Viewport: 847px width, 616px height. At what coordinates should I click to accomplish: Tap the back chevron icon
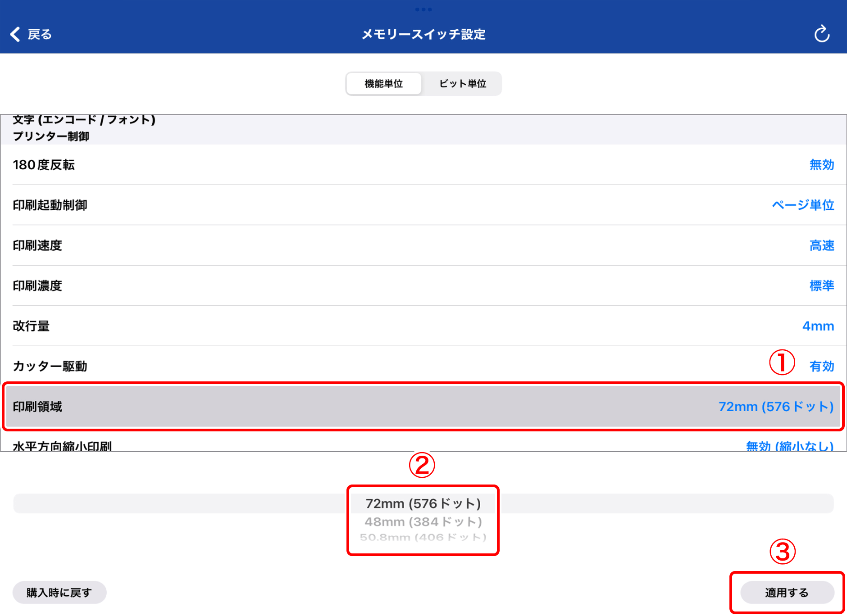pyautogui.click(x=15, y=34)
